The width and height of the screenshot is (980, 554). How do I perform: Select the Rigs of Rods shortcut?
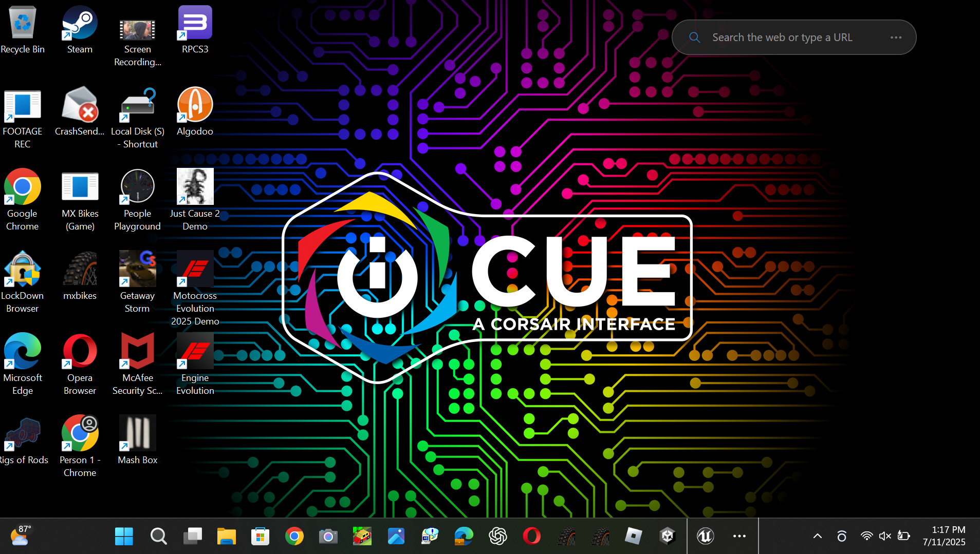tap(23, 441)
